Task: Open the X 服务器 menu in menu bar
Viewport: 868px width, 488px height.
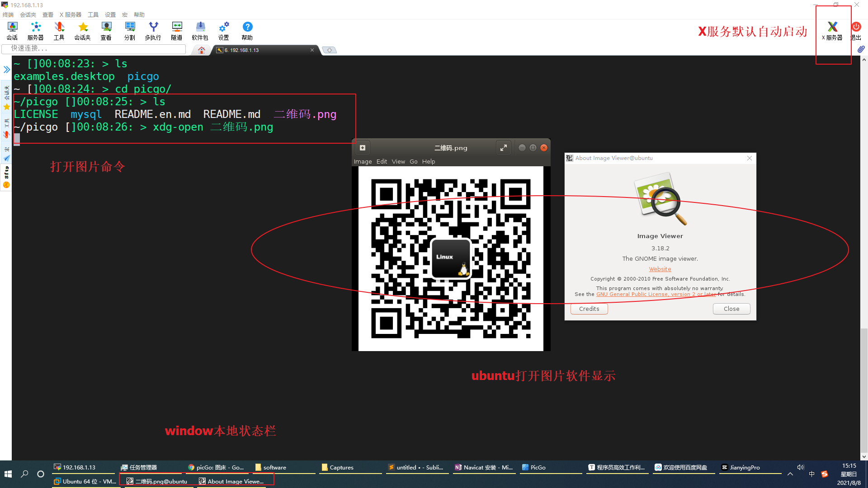Action: tap(71, 14)
